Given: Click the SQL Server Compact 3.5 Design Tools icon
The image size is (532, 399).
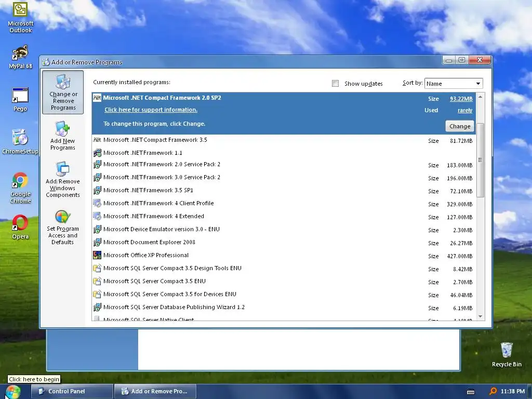Looking at the screenshot, I should click(x=97, y=269).
